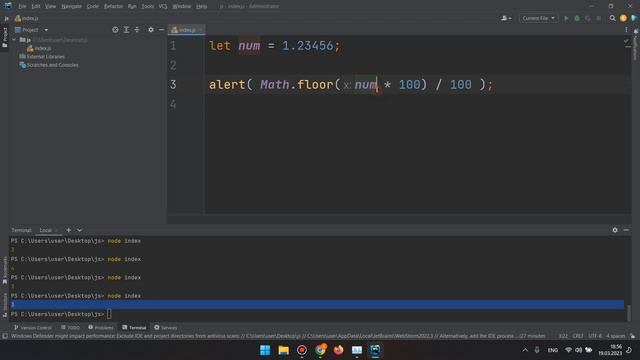Open the Run menu
This screenshot has height=360, width=640.
tap(132, 7)
